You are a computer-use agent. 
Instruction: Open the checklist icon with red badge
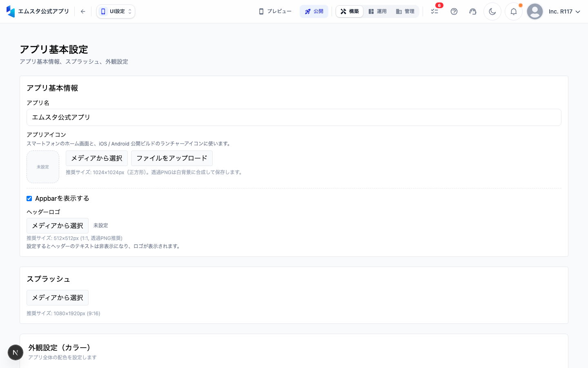pyautogui.click(x=435, y=11)
